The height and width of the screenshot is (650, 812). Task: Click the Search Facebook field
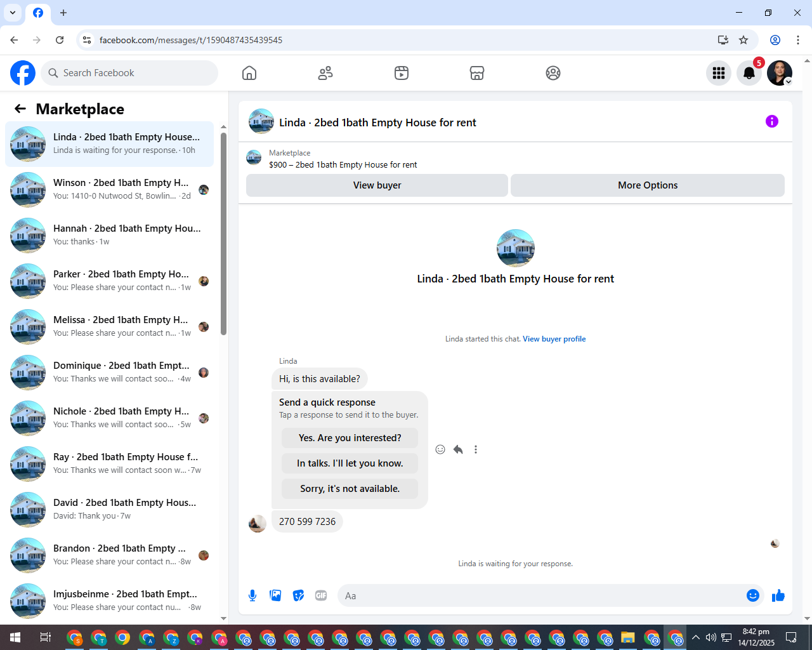[x=129, y=73]
